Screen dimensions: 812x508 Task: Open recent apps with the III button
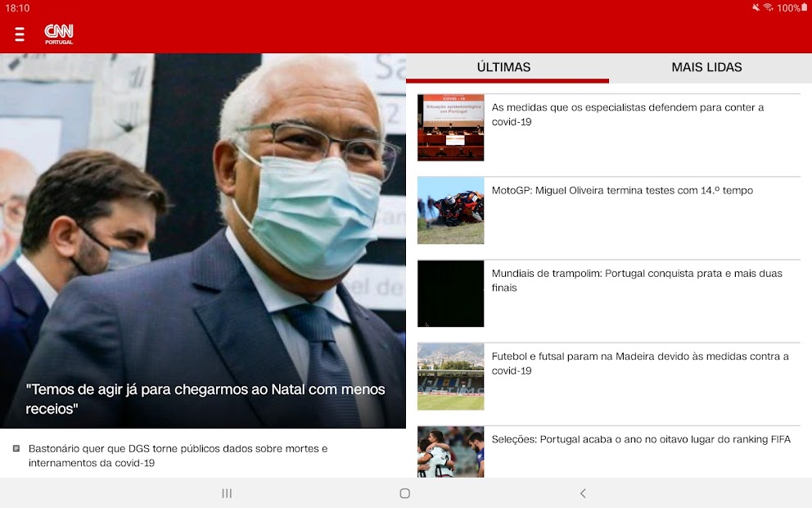226,493
